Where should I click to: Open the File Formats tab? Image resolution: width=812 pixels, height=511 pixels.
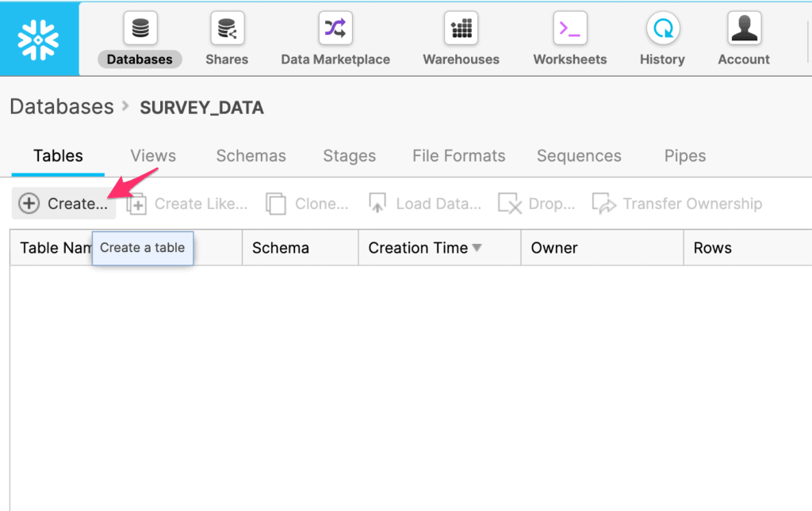[x=458, y=156]
